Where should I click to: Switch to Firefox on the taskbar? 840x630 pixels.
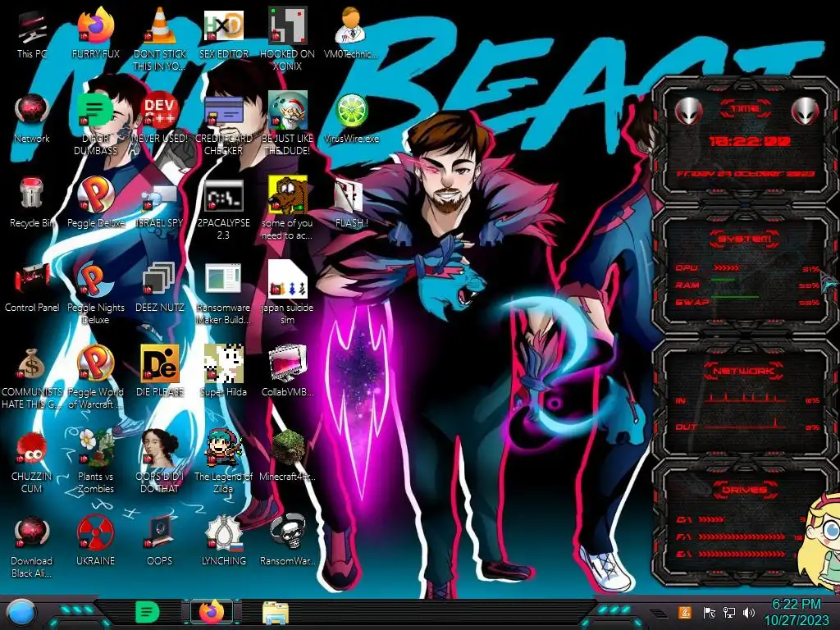pos(212,612)
